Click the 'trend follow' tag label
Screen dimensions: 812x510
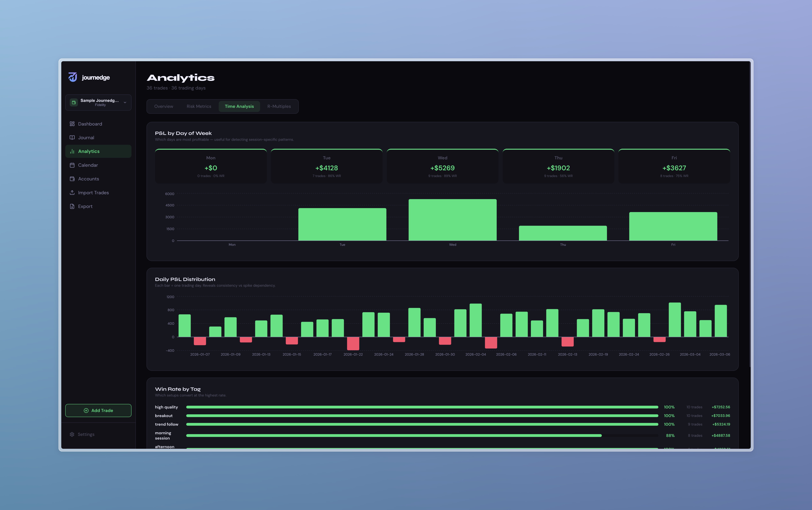coord(167,424)
